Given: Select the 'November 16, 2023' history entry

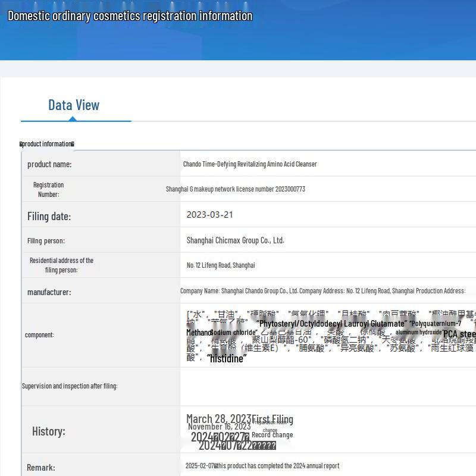Looking at the screenshot, I should [219, 426].
